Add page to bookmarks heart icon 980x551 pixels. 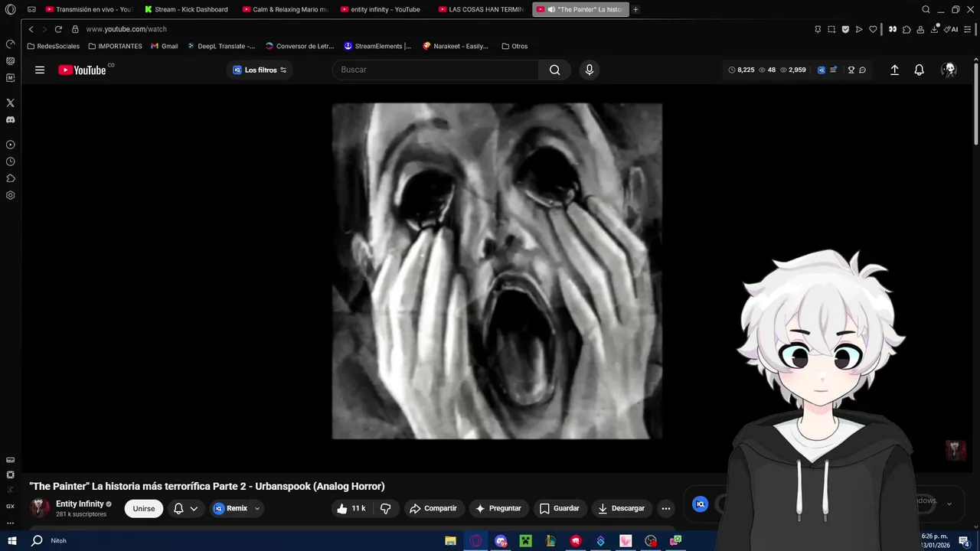pos(873,29)
